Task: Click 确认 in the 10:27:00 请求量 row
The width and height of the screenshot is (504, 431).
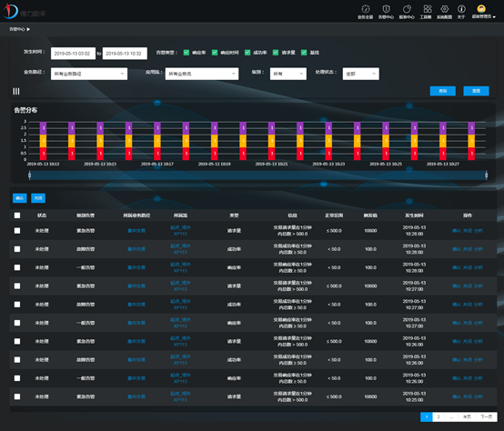Action: coord(457,286)
